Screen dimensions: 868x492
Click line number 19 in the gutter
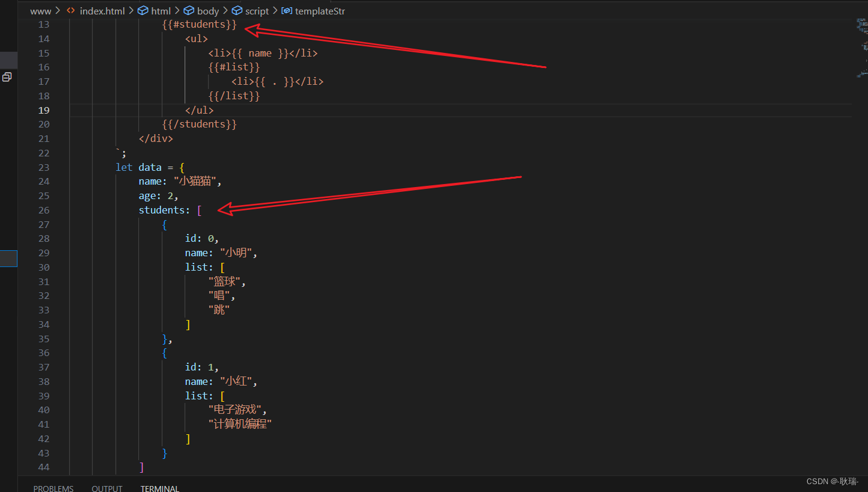click(x=44, y=110)
